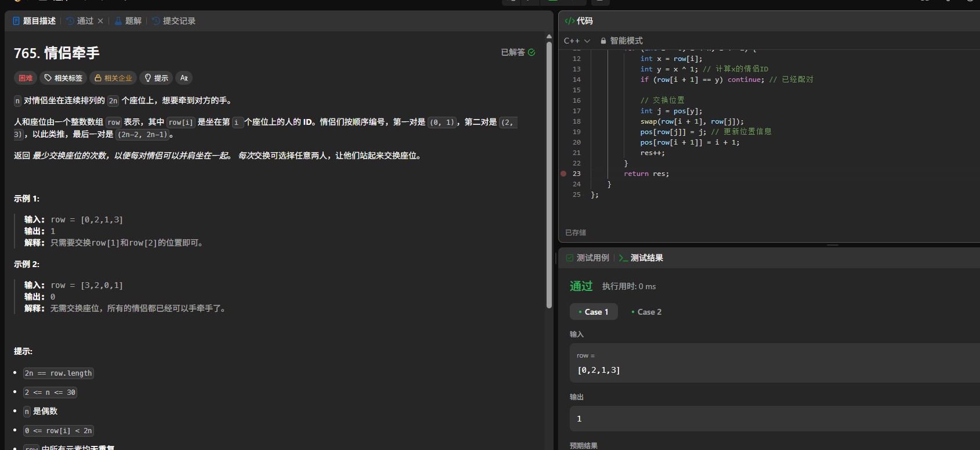Click the 'swap(row[i + 1], row[j]);' line
The height and width of the screenshot is (450, 980).
pyautogui.click(x=692, y=121)
